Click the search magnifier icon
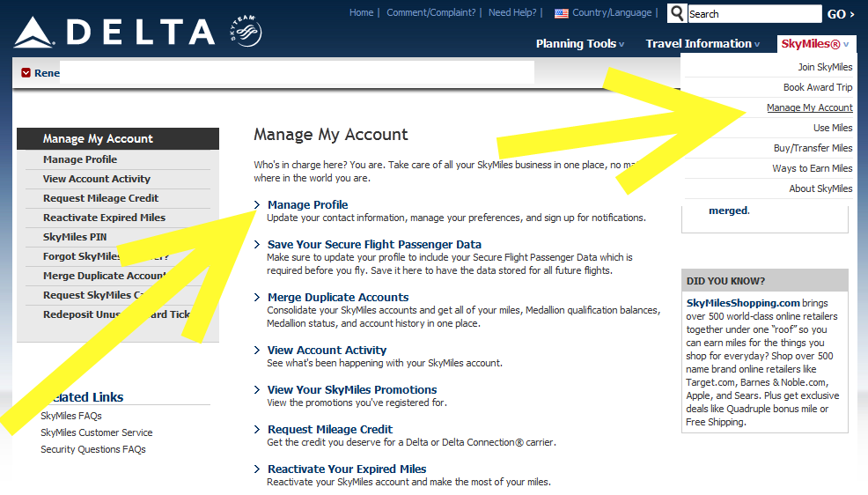The image size is (868, 495). [x=677, y=13]
